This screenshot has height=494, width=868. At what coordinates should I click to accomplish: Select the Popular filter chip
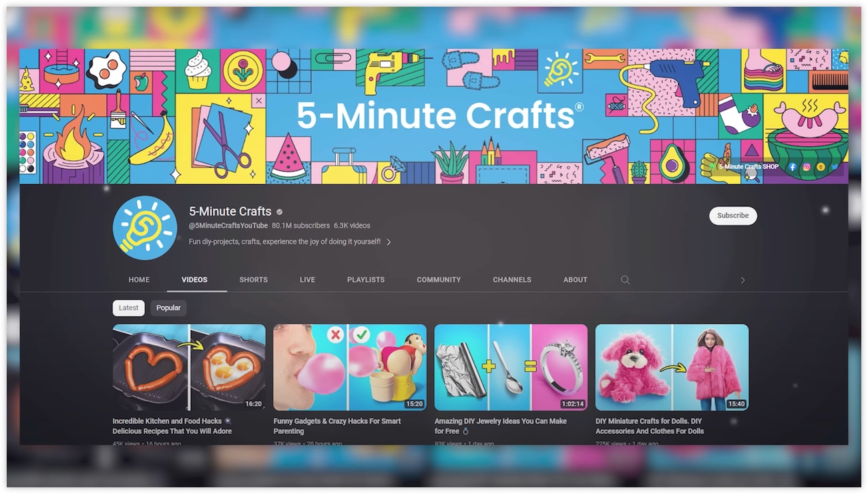point(168,308)
